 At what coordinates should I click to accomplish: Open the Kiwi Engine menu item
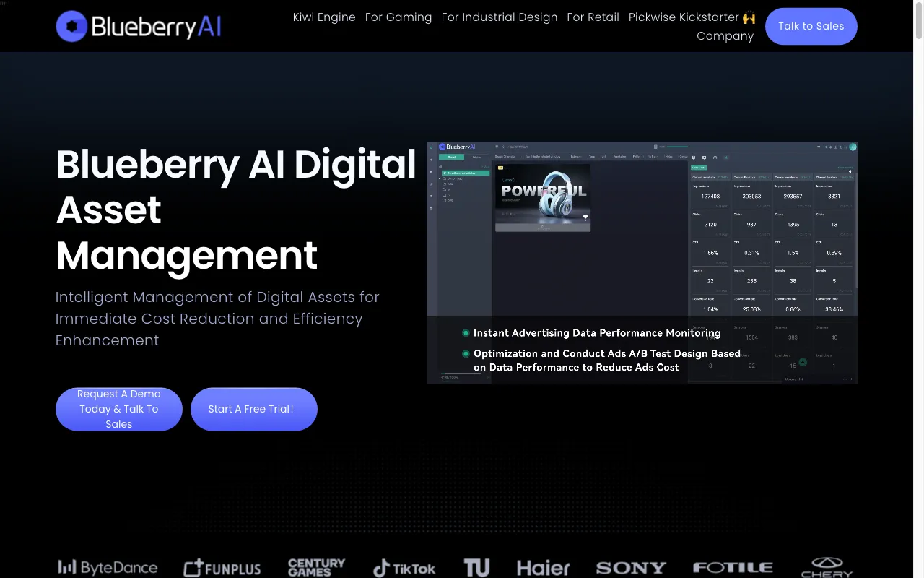[x=324, y=17]
